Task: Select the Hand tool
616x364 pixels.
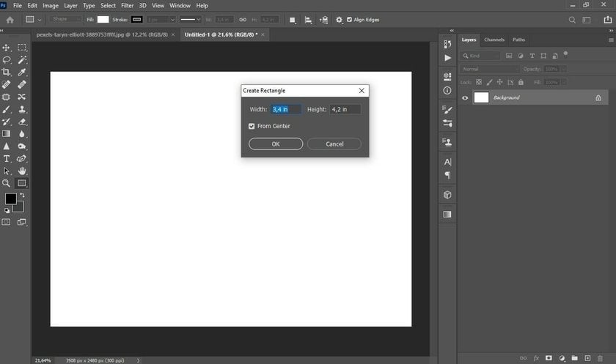Action: coord(22,171)
